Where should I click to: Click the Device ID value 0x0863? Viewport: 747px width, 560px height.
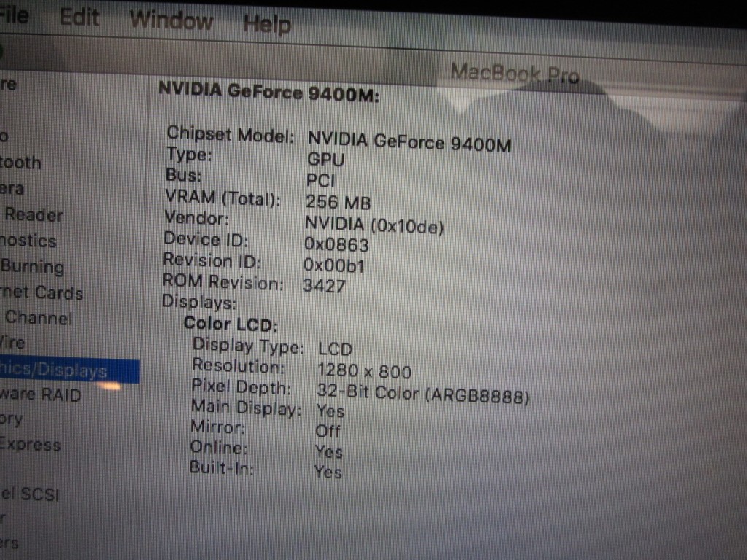336,245
